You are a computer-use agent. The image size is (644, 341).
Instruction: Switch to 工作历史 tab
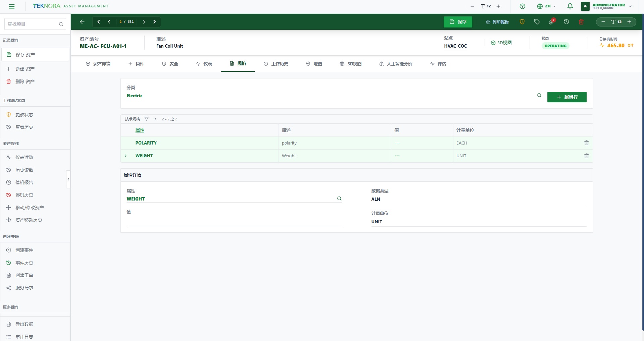coord(276,64)
